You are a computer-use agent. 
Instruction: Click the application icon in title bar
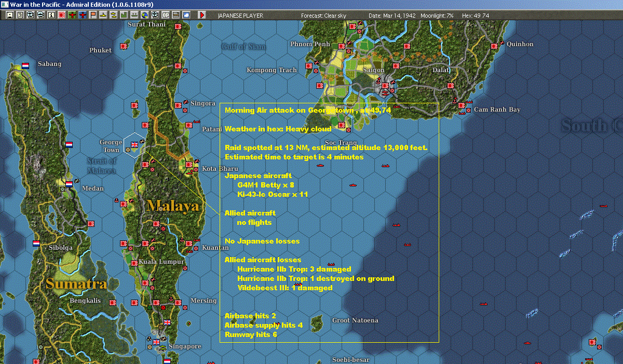click(x=4, y=4)
